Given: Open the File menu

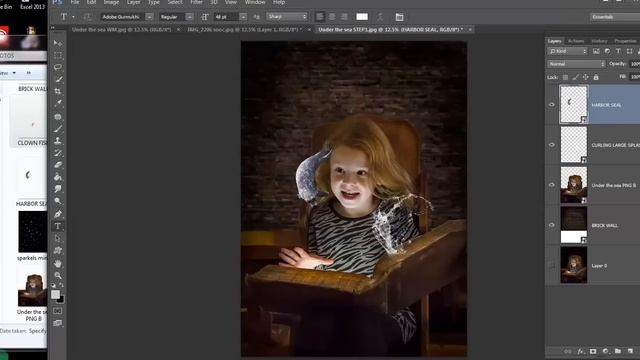Looking at the screenshot, I should [75, 2].
